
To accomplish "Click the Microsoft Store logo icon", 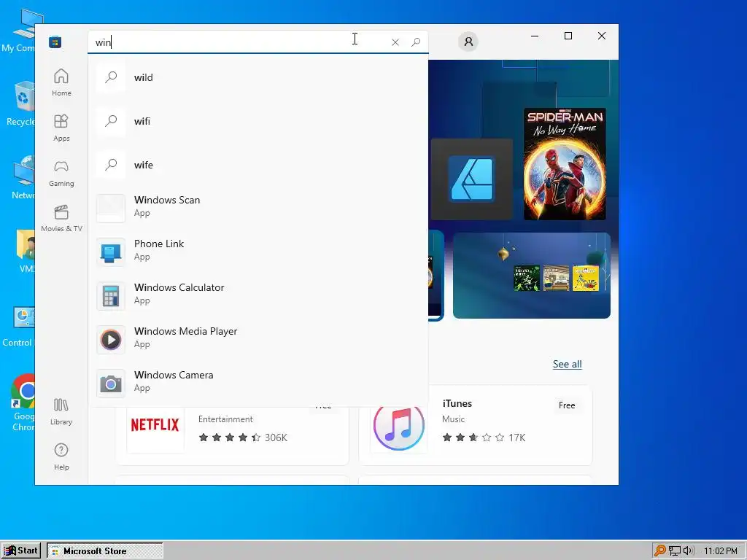I will click(55, 42).
